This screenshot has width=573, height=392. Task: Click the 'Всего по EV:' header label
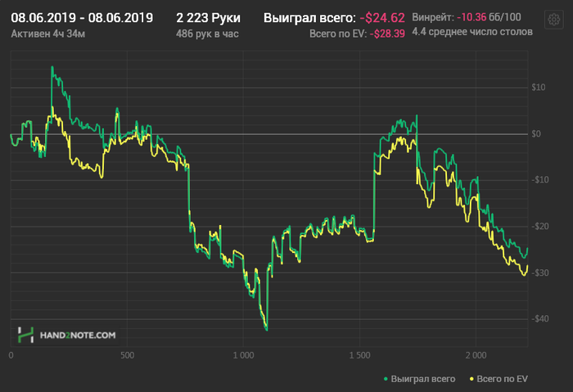point(338,34)
